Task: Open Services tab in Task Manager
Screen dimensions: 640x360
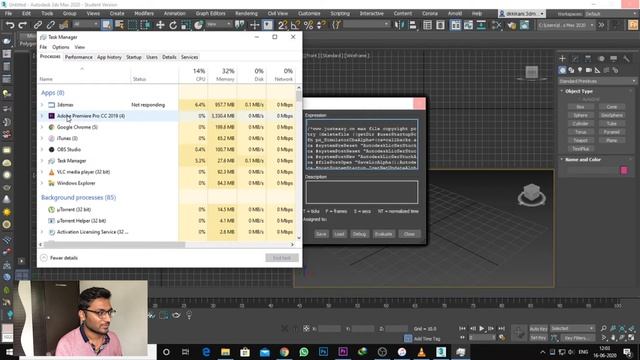Action: pyautogui.click(x=189, y=57)
